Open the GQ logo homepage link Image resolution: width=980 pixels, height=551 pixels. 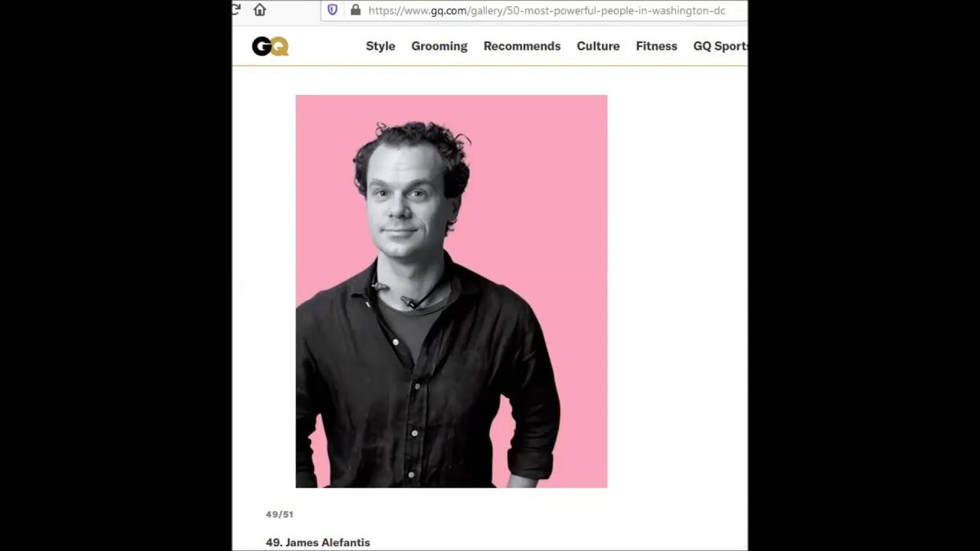[x=270, y=47]
